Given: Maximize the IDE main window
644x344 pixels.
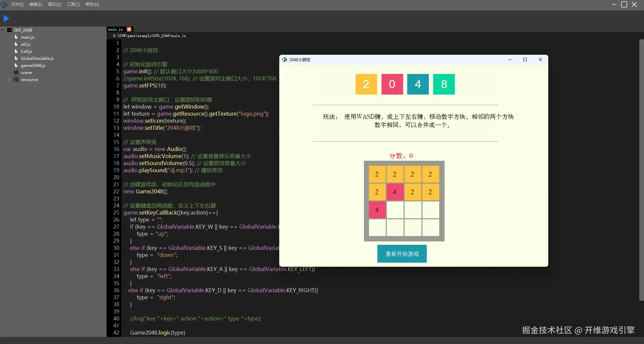Looking at the screenshot, I should click(624, 4).
